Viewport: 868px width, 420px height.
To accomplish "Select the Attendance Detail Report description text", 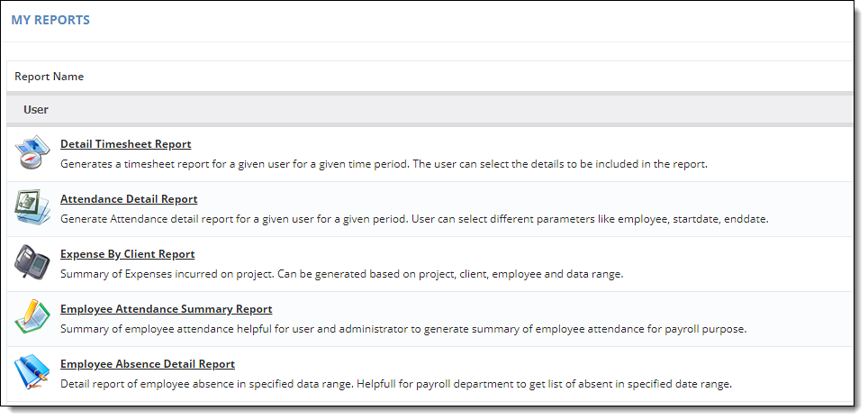I will click(x=414, y=219).
